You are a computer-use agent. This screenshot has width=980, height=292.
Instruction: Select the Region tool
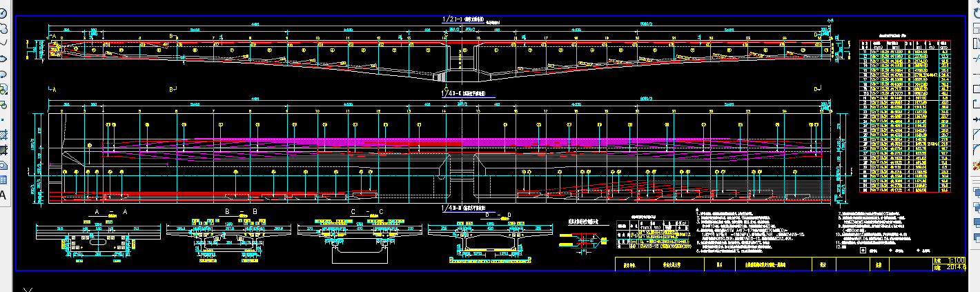click(3, 164)
